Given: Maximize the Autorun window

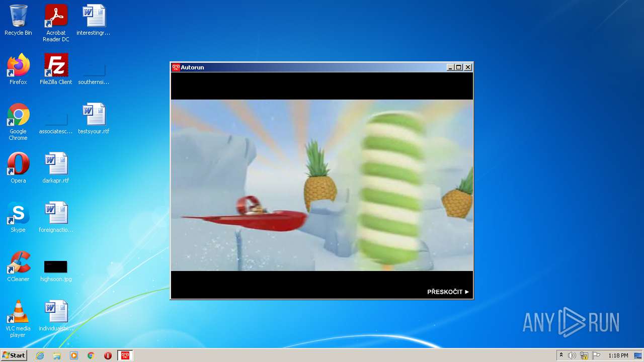Looking at the screenshot, I should coord(459,67).
